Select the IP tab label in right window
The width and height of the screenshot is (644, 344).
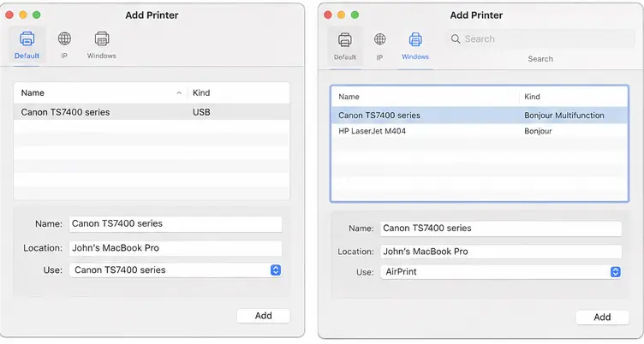(x=380, y=57)
